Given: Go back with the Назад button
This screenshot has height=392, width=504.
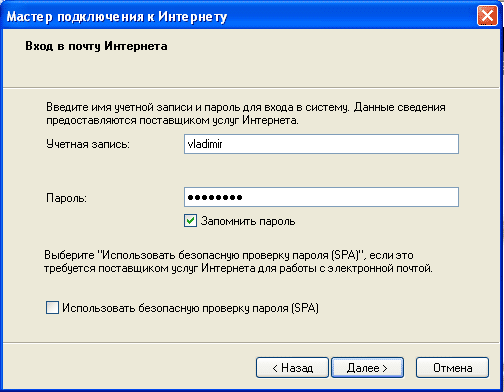Looking at the screenshot, I should (292, 368).
